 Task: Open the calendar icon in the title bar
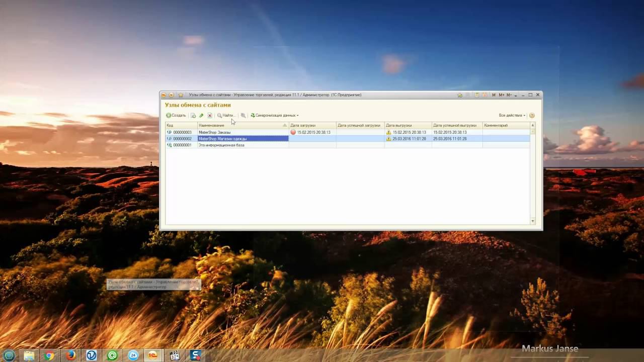[x=485, y=95]
